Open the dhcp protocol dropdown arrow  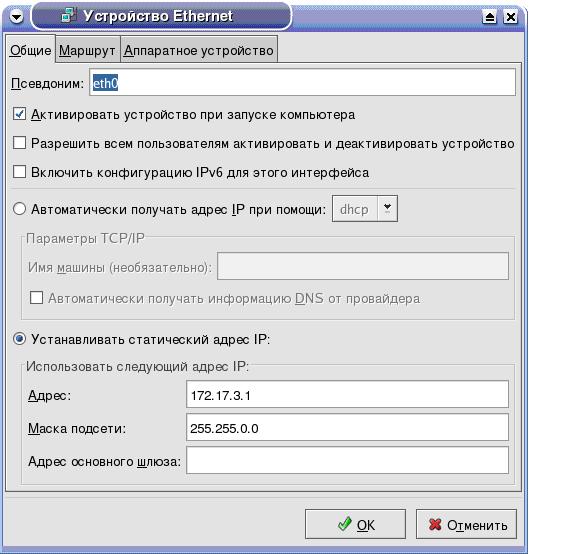pos(387,208)
